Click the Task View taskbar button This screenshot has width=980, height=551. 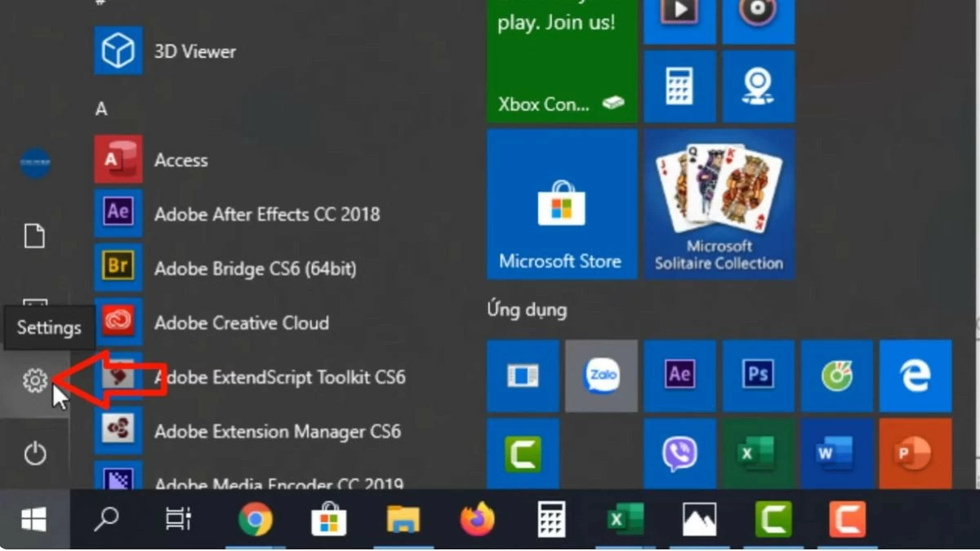pos(177,519)
